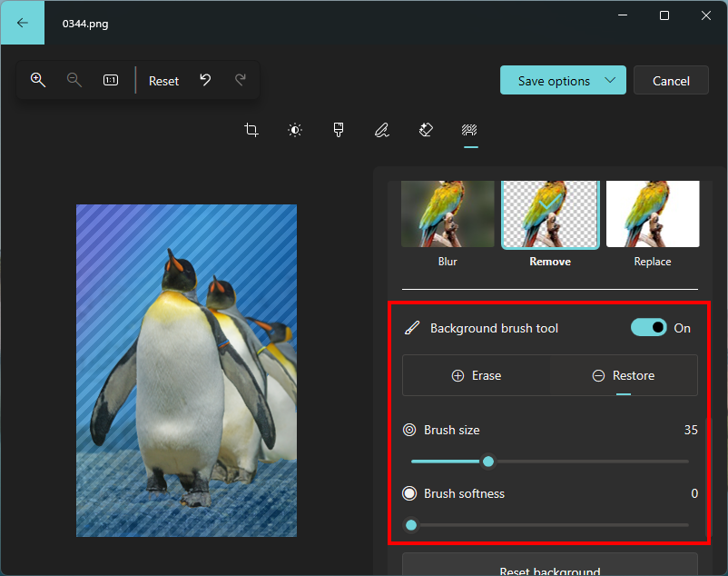Open the Filter brush tool
Screen dimensions: 728x576
click(x=339, y=130)
